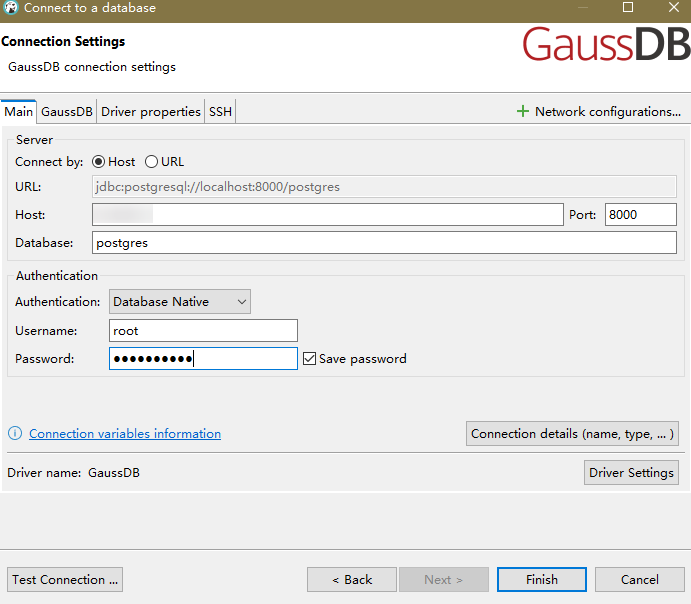Open Driver Settings
Viewport: 691px width, 604px height.
[x=631, y=473]
